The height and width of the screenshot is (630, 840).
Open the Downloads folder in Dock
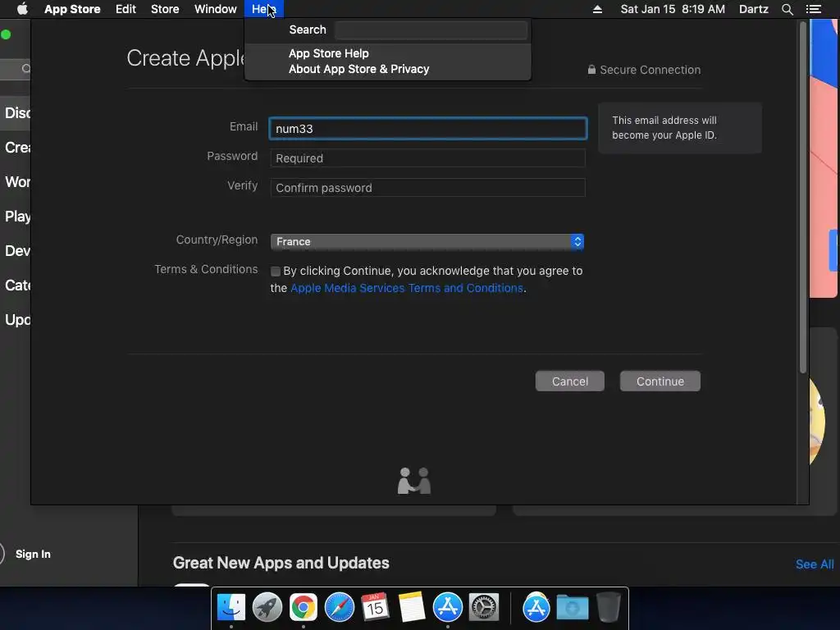[x=572, y=608]
